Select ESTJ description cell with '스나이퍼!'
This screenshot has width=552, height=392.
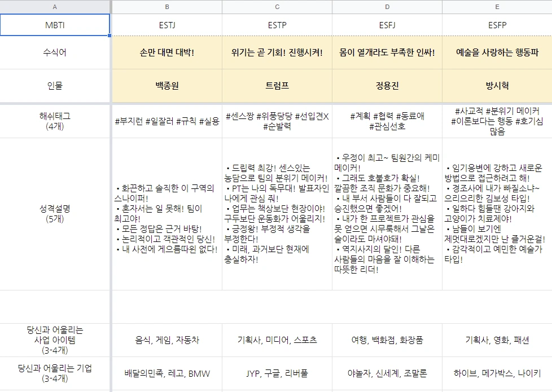pyautogui.click(x=167, y=214)
